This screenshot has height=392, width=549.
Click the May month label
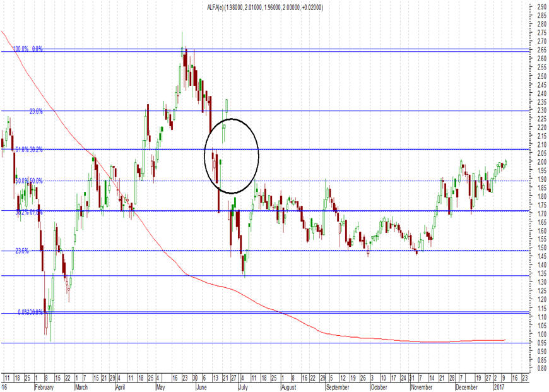(x=160, y=387)
